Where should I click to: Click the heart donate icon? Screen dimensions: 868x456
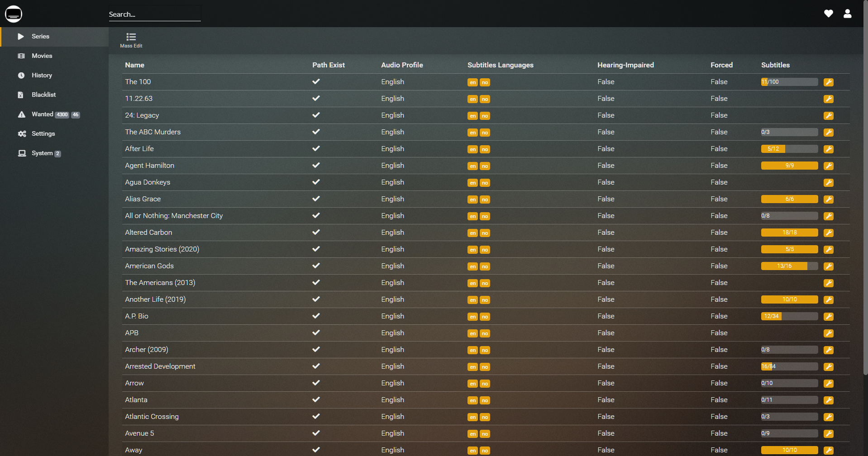828,14
